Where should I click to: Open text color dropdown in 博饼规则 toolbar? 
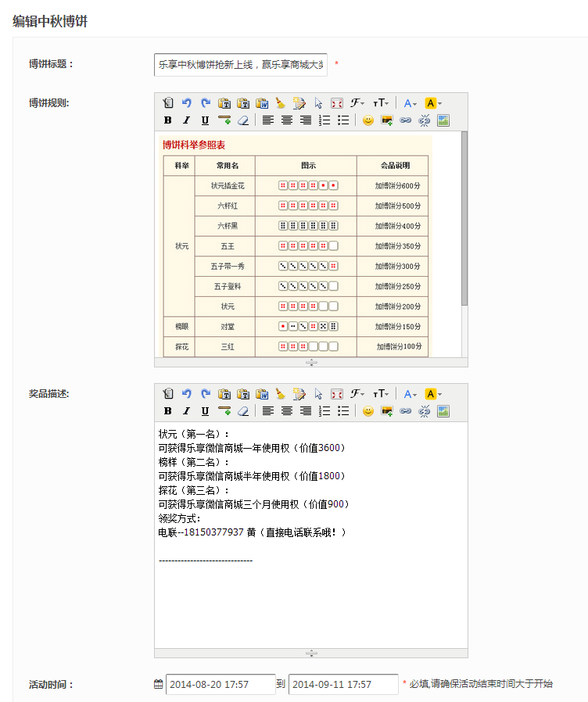pyautogui.click(x=411, y=103)
